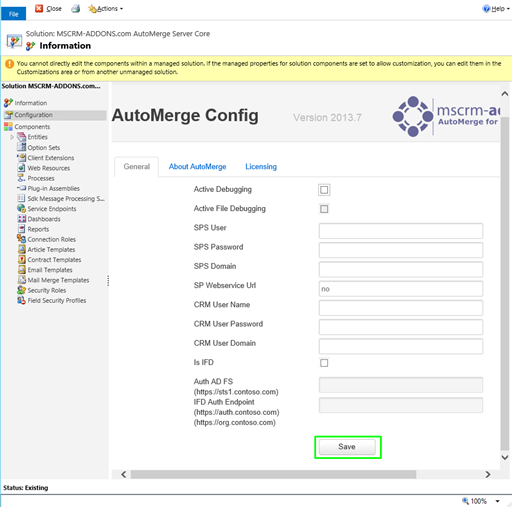
Task: Click the Connection Roles icon
Action: (21, 239)
